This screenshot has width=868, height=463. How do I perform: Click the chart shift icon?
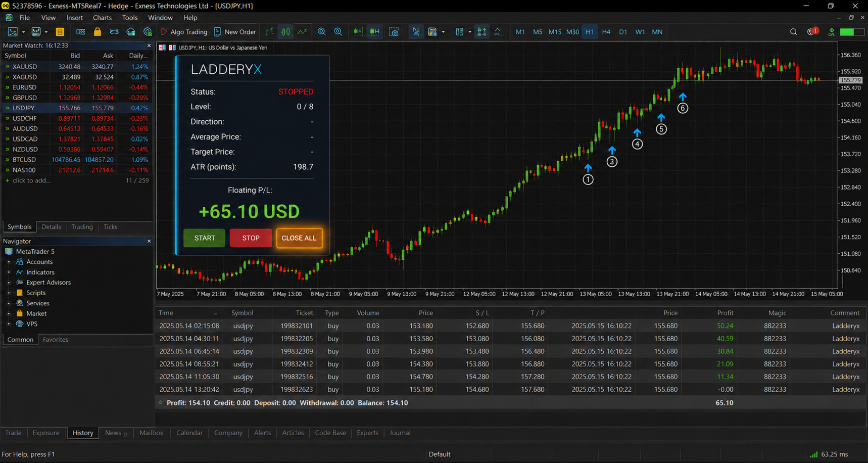pos(374,32)
